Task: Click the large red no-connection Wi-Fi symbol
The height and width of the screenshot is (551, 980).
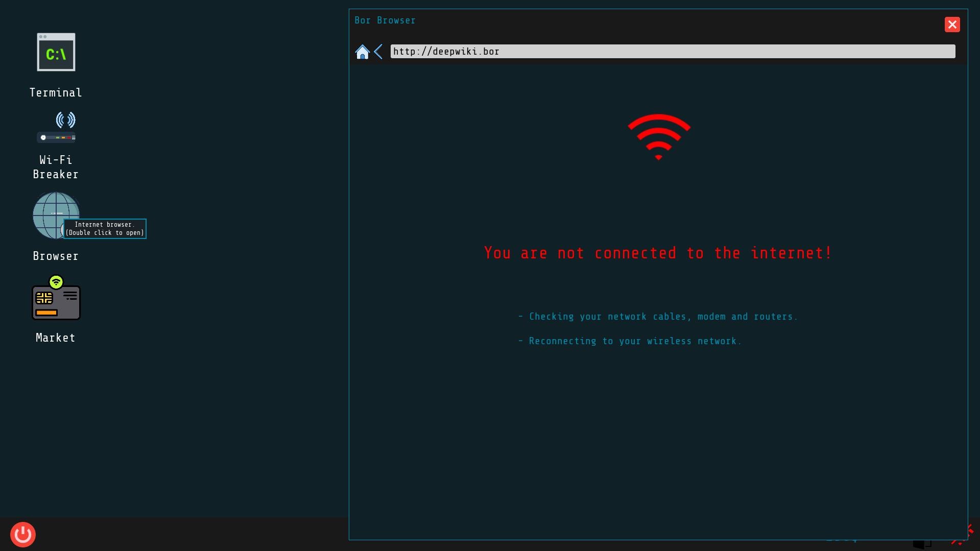Action: [658, 136]
